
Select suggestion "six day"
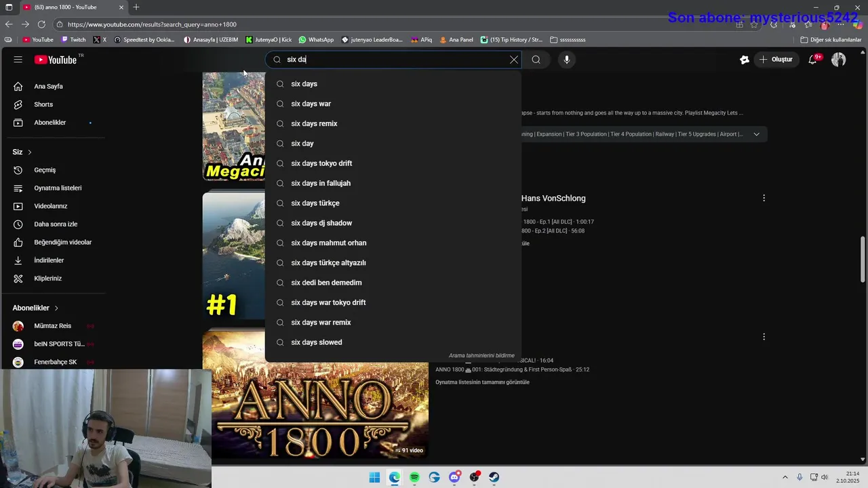pos(393,144)
